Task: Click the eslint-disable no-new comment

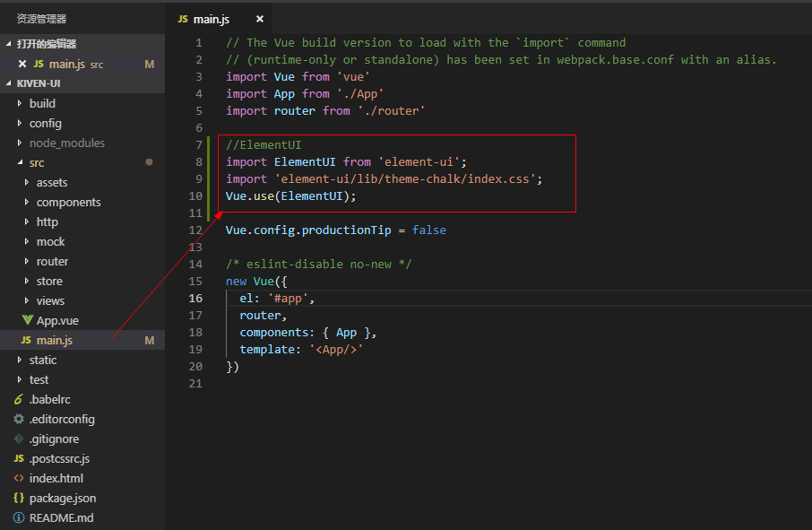Action: coord(318,265)
